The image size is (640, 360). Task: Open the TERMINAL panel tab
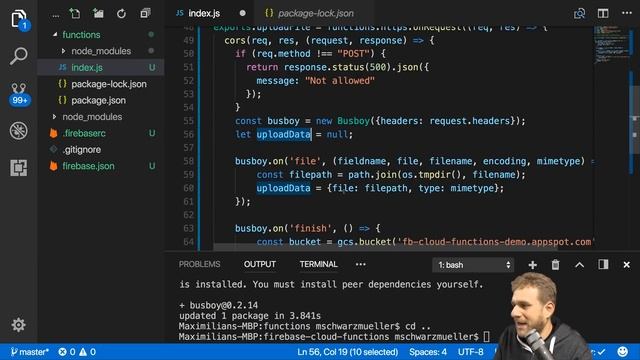coord(318,264)
